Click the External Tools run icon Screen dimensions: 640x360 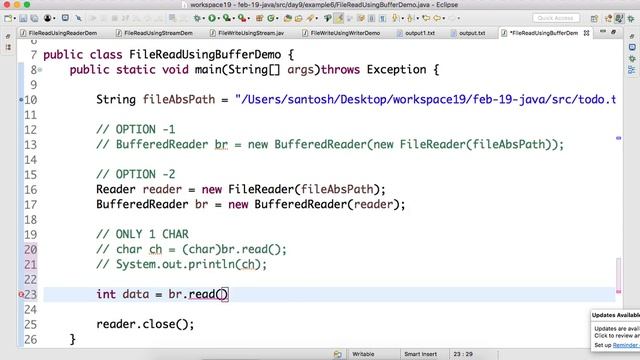tap(242, 18)
